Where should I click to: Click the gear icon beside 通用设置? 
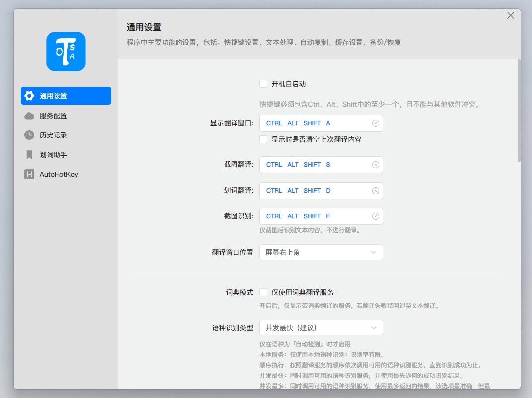click(x=29, y=96)
